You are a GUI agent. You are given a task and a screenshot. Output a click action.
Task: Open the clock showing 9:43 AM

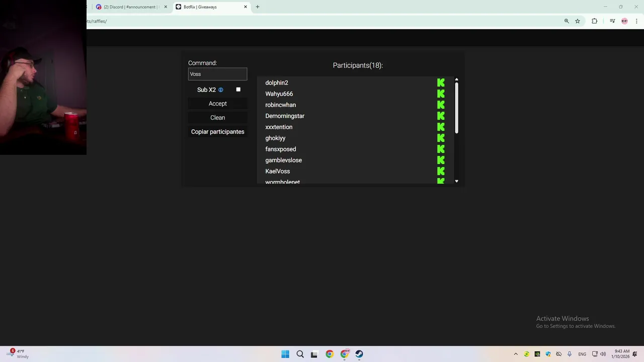621,354
